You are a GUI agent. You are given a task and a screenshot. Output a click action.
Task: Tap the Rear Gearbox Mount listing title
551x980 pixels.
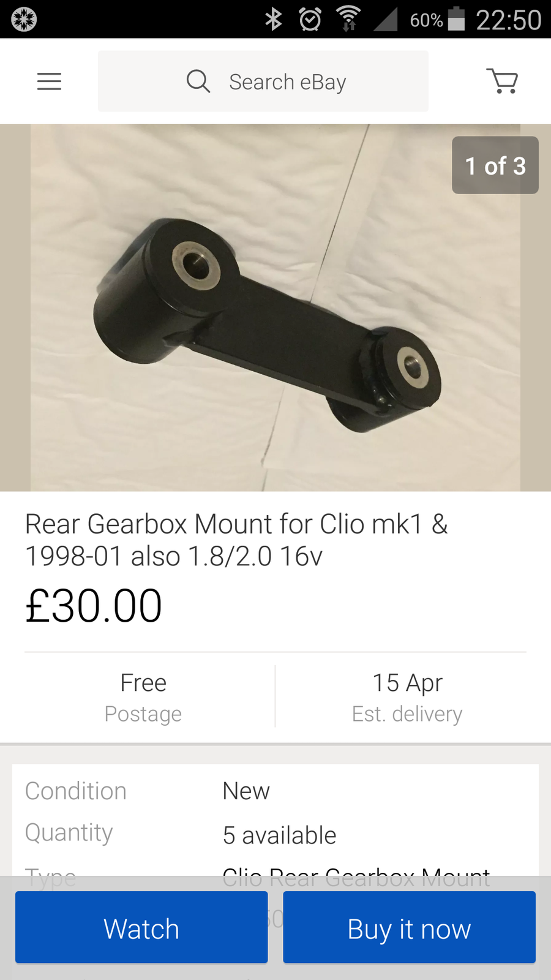pos(236,540)
